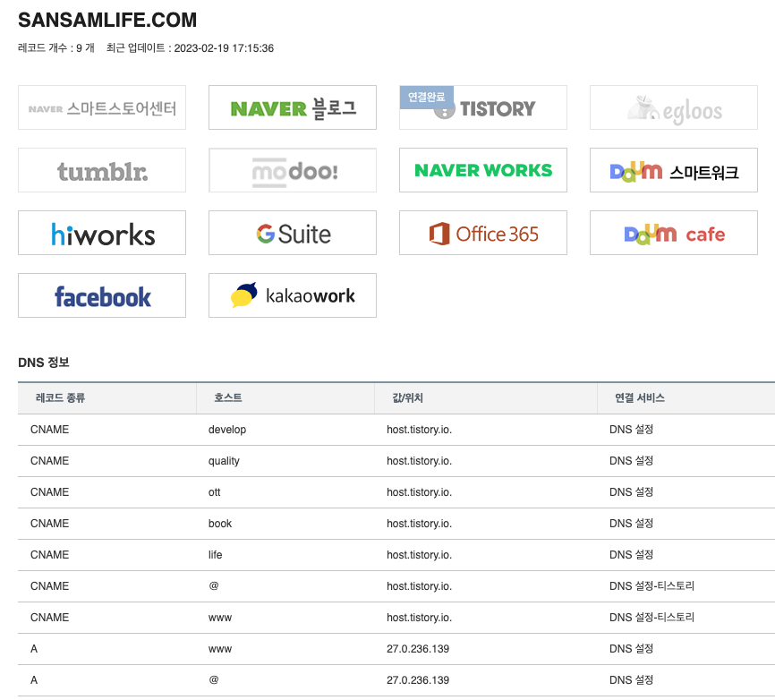Select the book host cell

point(220,524)
